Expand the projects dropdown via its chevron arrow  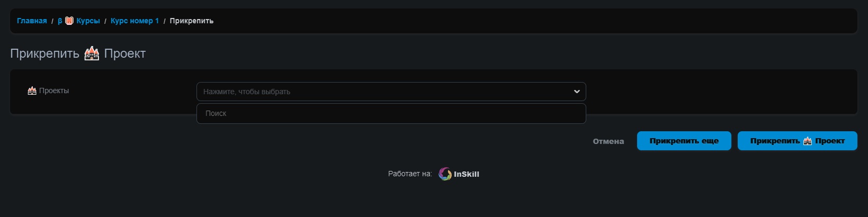coord(577,92)
